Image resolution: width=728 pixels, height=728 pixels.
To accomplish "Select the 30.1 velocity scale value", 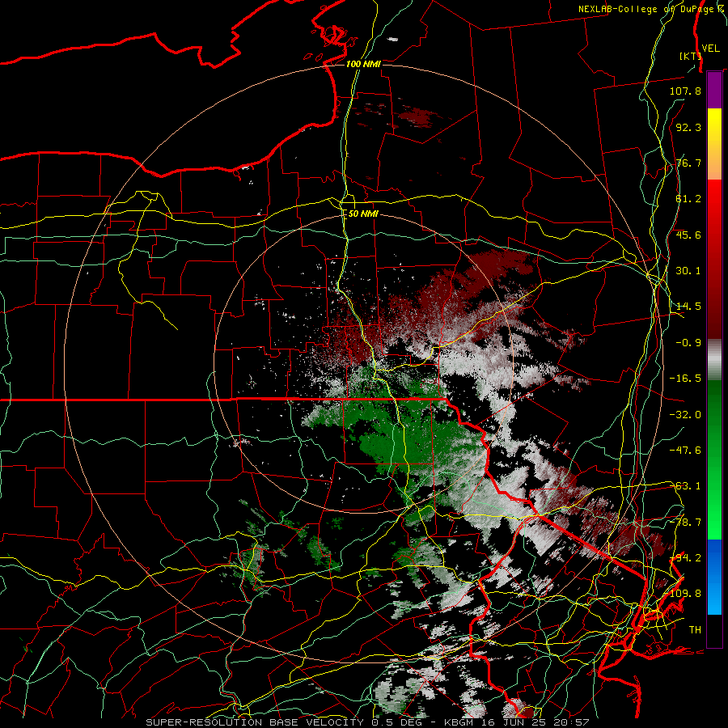I will [x=688, y=271].
